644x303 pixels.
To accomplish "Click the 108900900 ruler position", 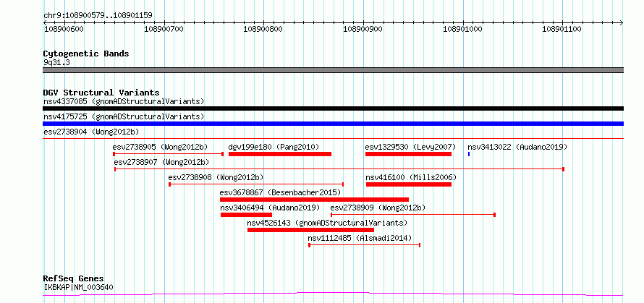I will tap(363, 29).
